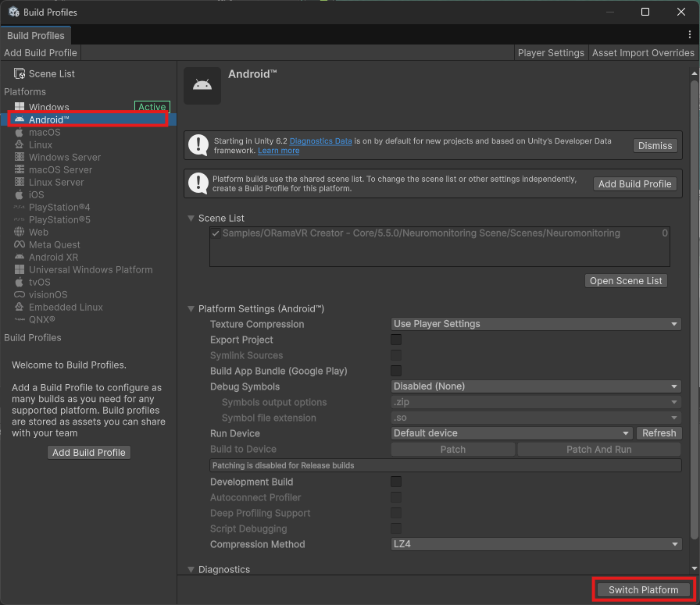Toggle the Symlink Sources checkbox
700x605 pixels.
(x=396, y=355)
